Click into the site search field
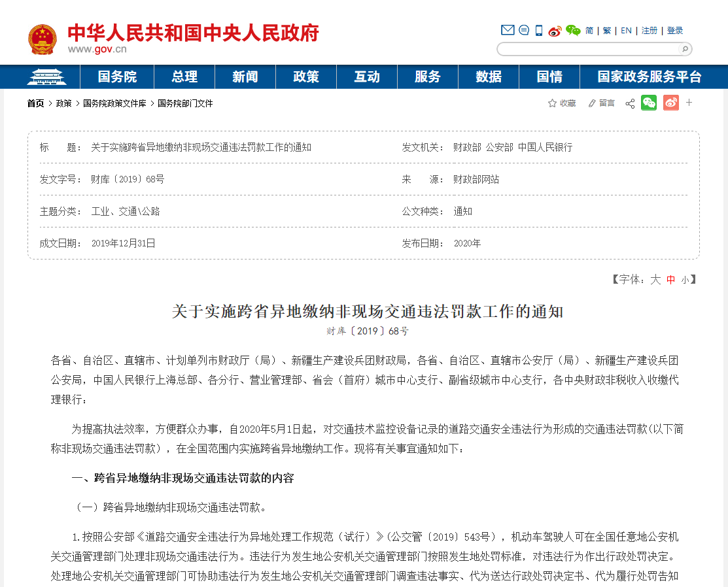728x587 pixels. tap(589, 49)
